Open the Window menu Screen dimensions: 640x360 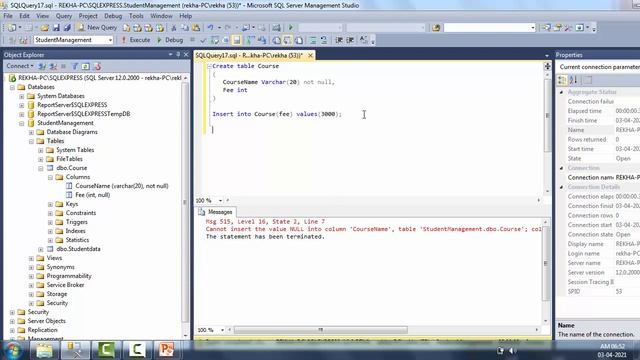click(161, 16)
